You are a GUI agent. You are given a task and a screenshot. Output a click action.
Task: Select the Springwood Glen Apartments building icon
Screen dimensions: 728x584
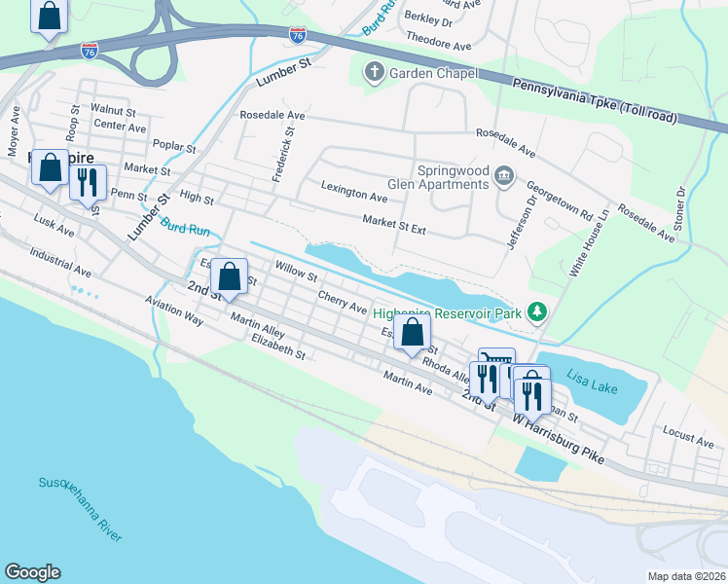(x=504, y=176)
